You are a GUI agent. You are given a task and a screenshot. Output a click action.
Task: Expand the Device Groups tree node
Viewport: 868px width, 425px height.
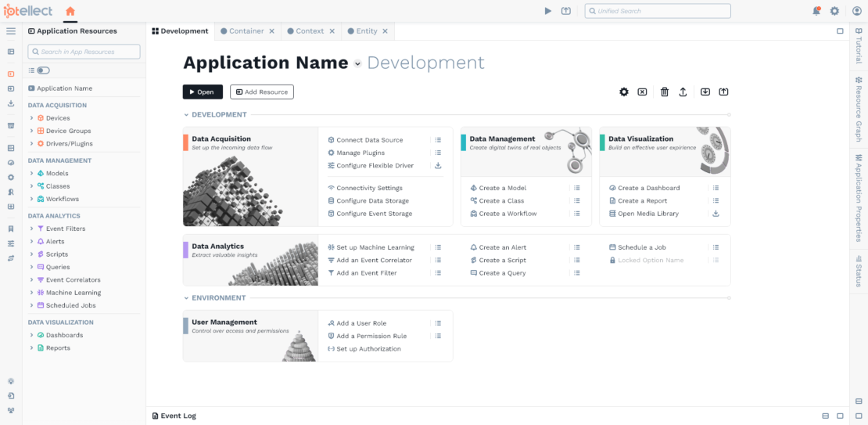click(x=31, y=131)
